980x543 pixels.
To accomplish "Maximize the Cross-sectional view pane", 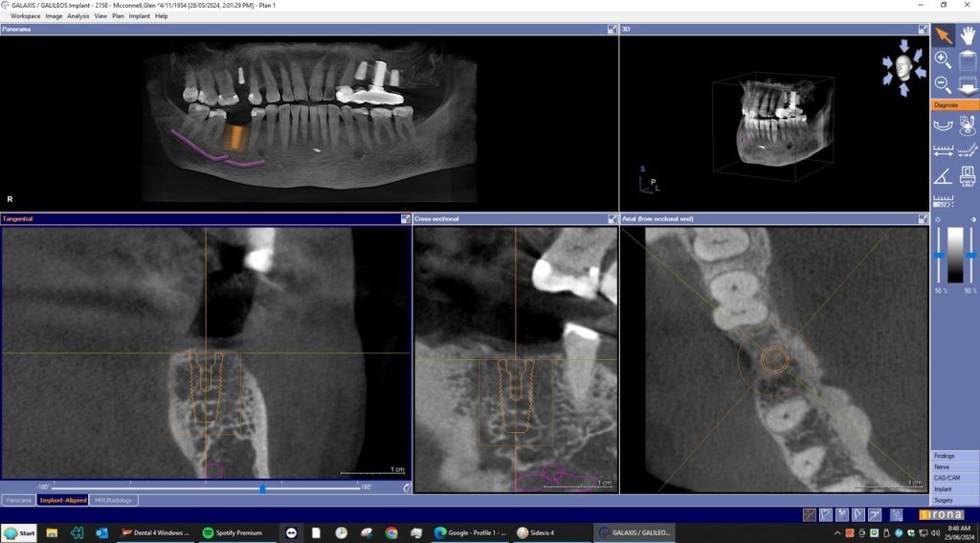I will click(612, 219).
